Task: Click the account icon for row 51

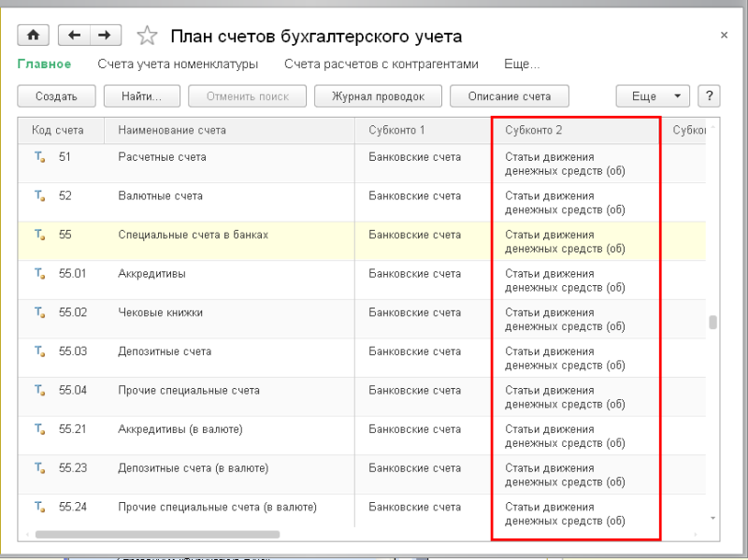Action: click(x=40, y=157)
